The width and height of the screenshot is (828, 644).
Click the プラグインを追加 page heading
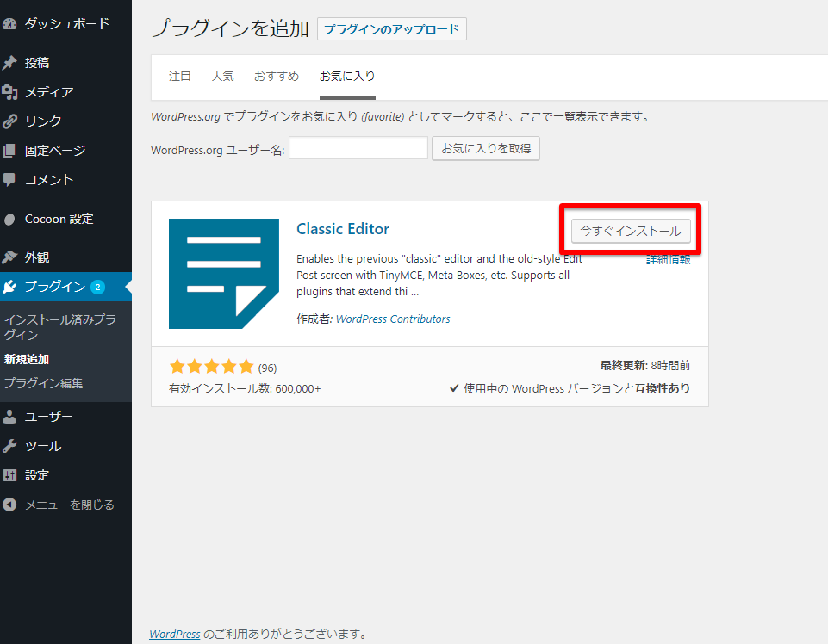tap(230, 28)
